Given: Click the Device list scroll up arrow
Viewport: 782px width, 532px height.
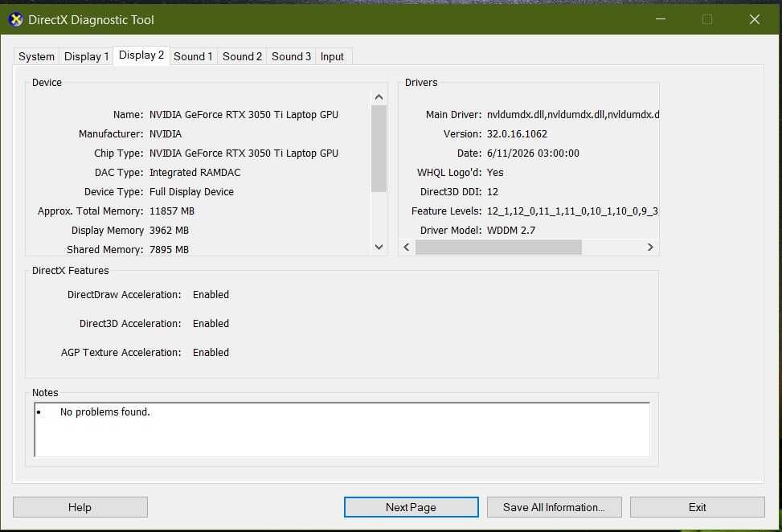Looking at the screenshot, I should tap(379, 97).
